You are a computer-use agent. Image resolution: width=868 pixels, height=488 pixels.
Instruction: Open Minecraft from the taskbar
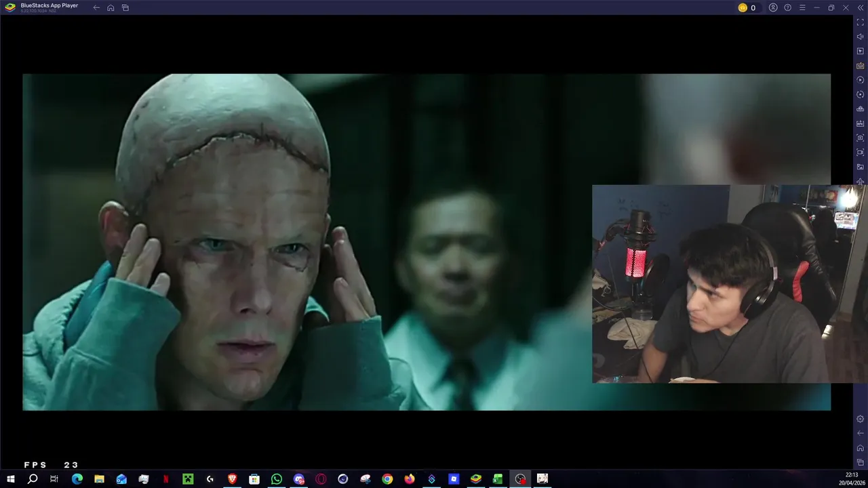pyautogui.click(x=188, y=479)
